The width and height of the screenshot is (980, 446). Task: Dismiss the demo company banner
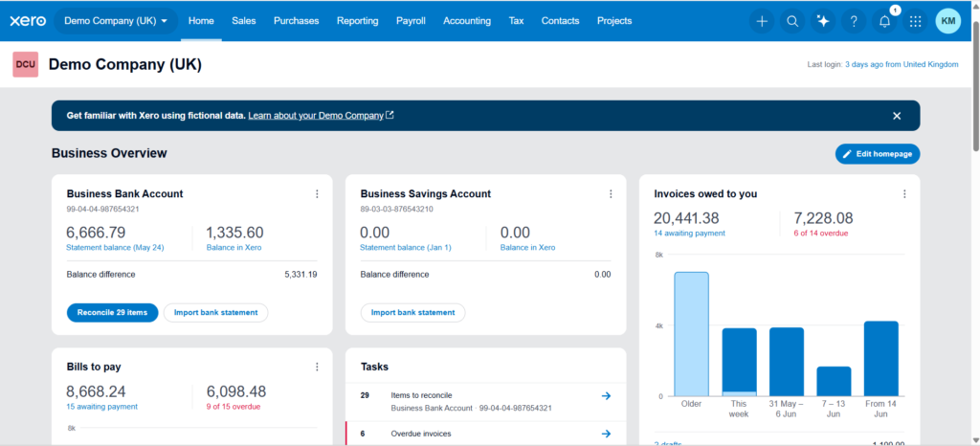(x=897, y=116)
